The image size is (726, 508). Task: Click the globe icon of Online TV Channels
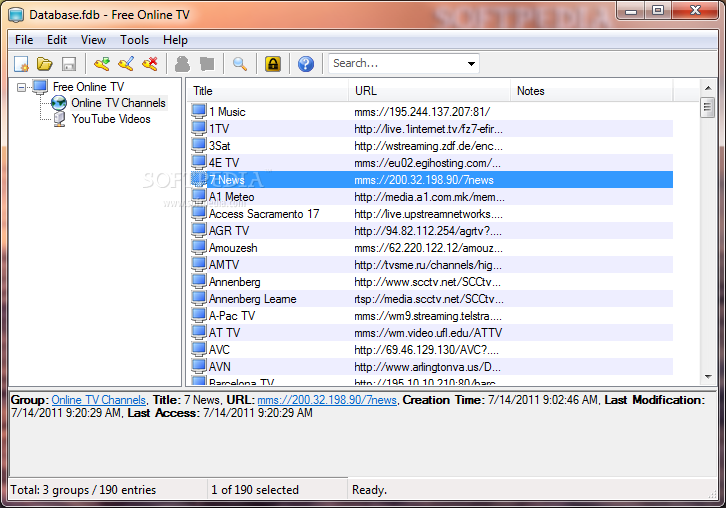[x=59, y=103]
